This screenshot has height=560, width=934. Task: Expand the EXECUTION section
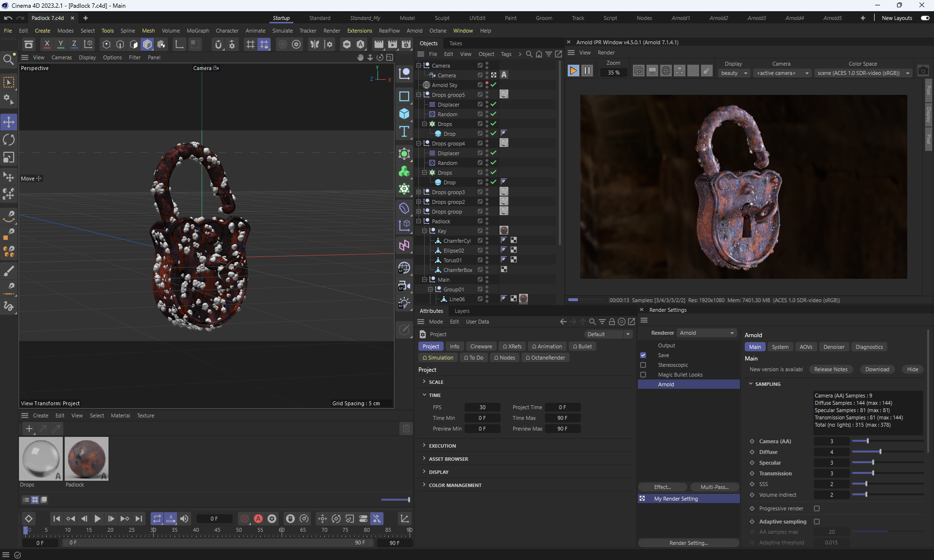[x=442, y=446]
